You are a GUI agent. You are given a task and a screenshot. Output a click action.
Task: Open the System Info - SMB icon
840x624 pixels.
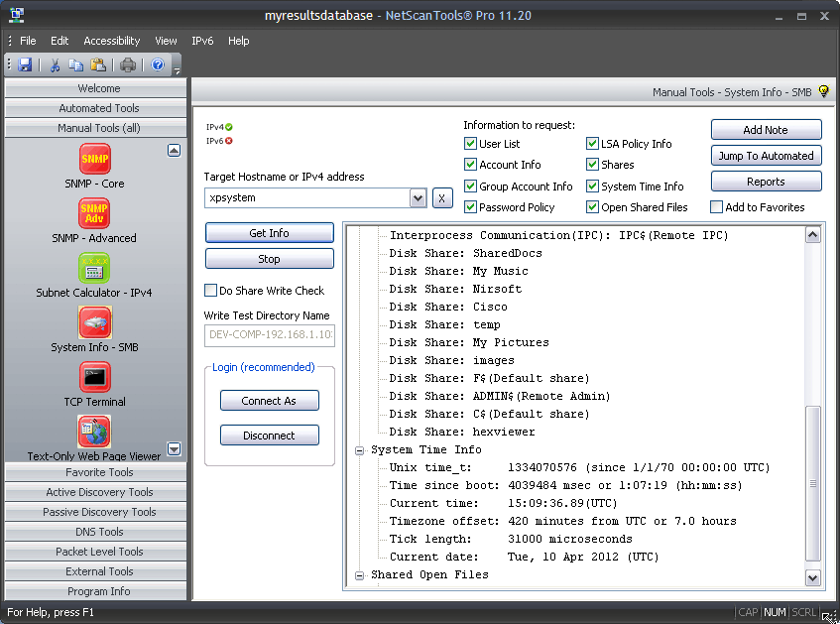point(95,322)
